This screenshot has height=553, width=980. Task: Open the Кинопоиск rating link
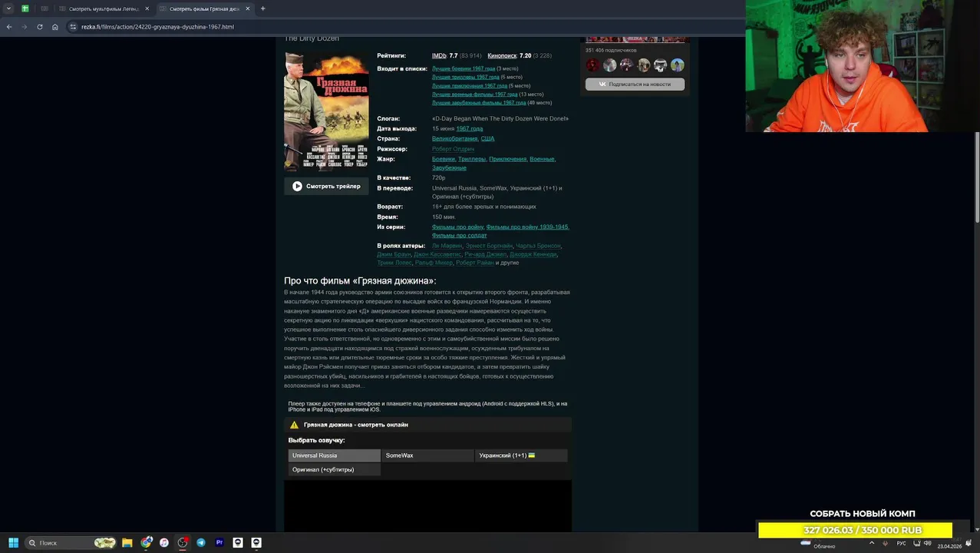tap(502, 56)
